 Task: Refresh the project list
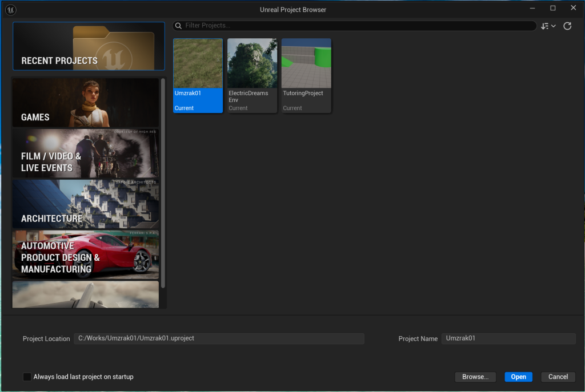pos(567,26)
